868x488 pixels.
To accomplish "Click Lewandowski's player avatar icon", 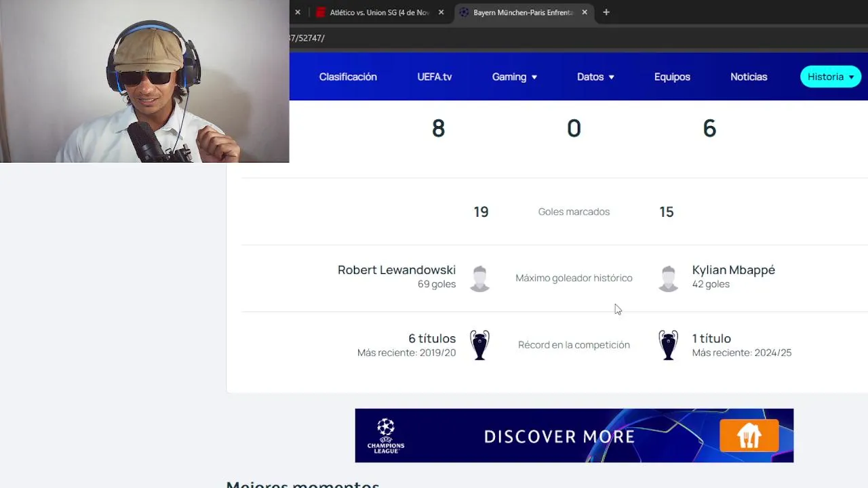I will 479,278.
